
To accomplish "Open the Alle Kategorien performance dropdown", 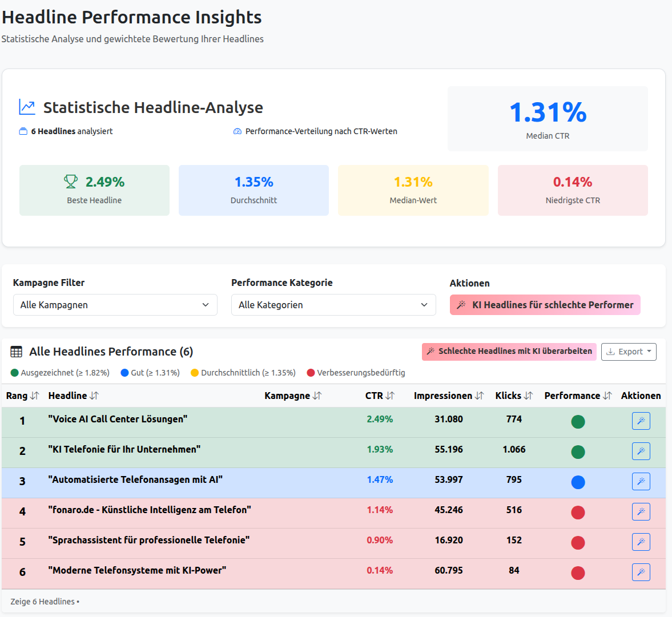I will (x=333, y=305).
